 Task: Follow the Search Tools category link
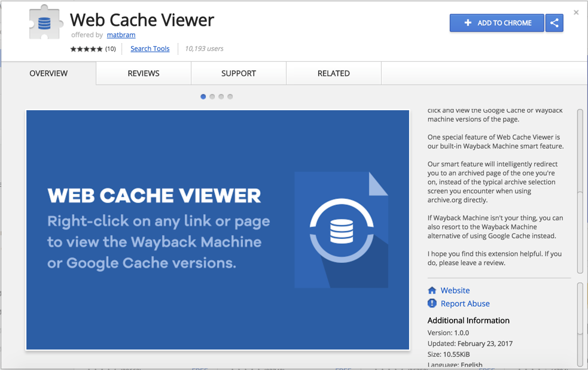pyautogui.click(x=150, y=48)
